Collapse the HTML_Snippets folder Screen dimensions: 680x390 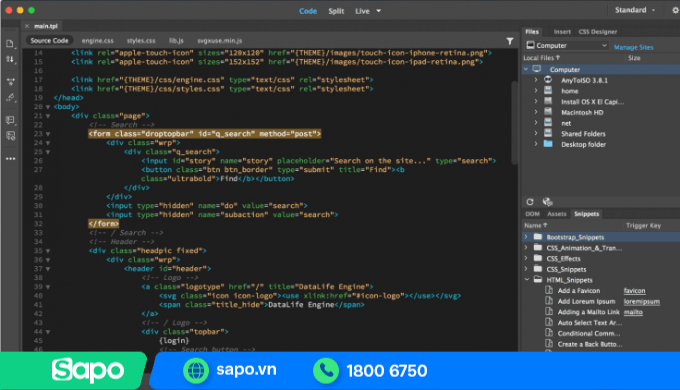click(526, 280)
